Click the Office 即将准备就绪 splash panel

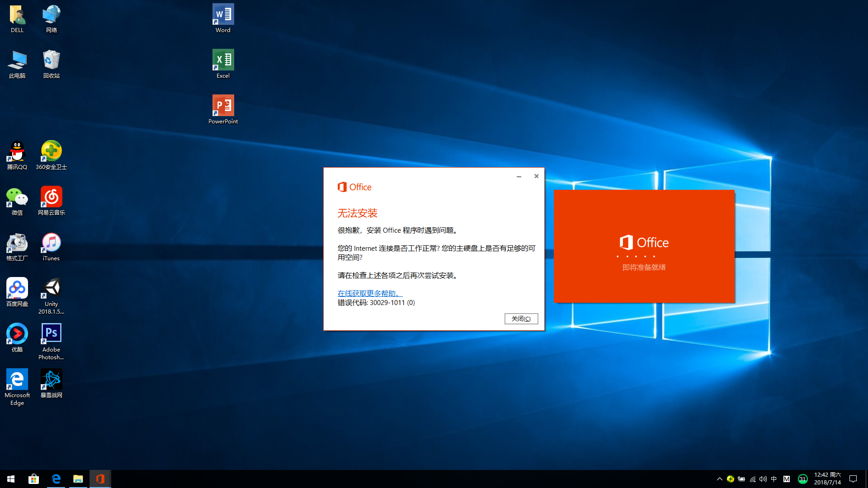(x=644, y=246)
